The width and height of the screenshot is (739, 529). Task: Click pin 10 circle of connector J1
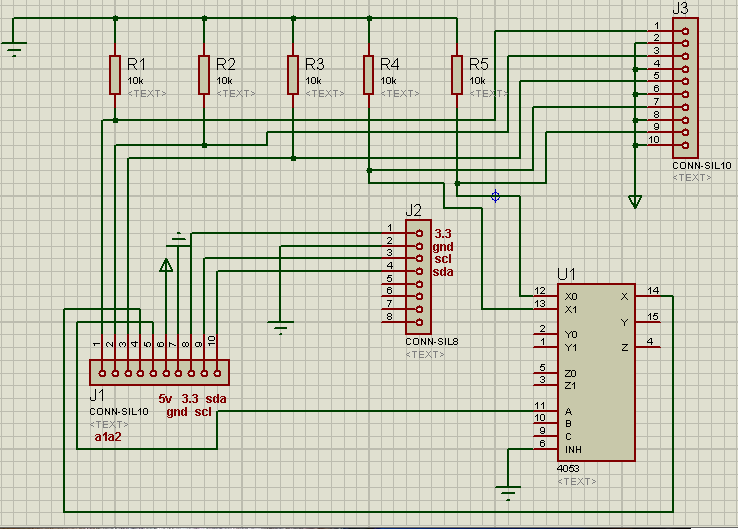pyautogui.click(x=217, y=373)
